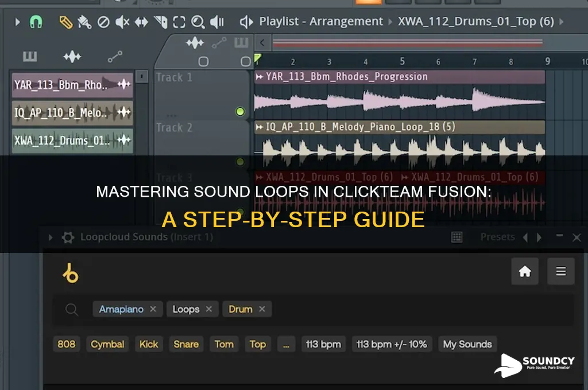Image resolution: width=588 pixels, height=390 pixels.
Task: Show piano roll patterns in the picker
Action: (x=30, y=57)
